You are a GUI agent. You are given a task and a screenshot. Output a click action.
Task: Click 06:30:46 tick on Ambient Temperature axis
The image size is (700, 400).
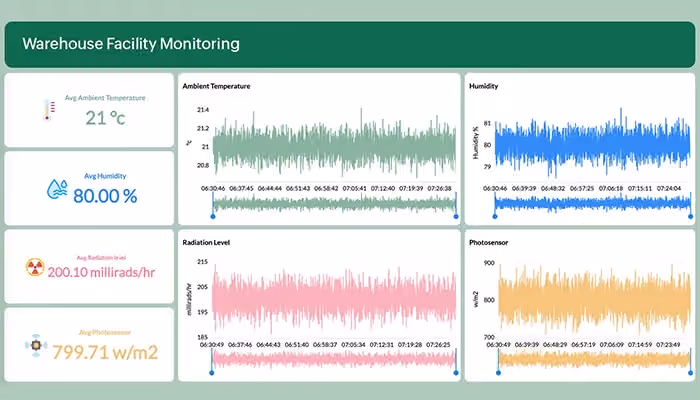213,188
